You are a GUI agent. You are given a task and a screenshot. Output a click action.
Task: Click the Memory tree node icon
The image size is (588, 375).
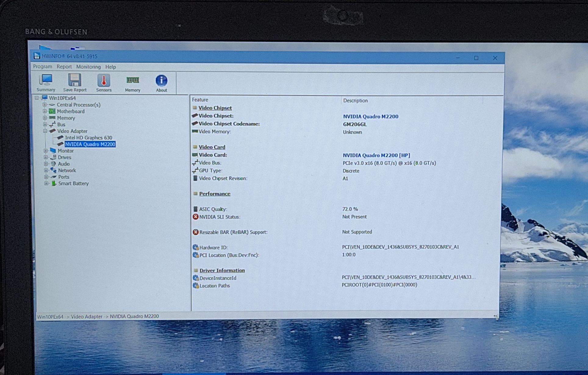pos(52,118)
